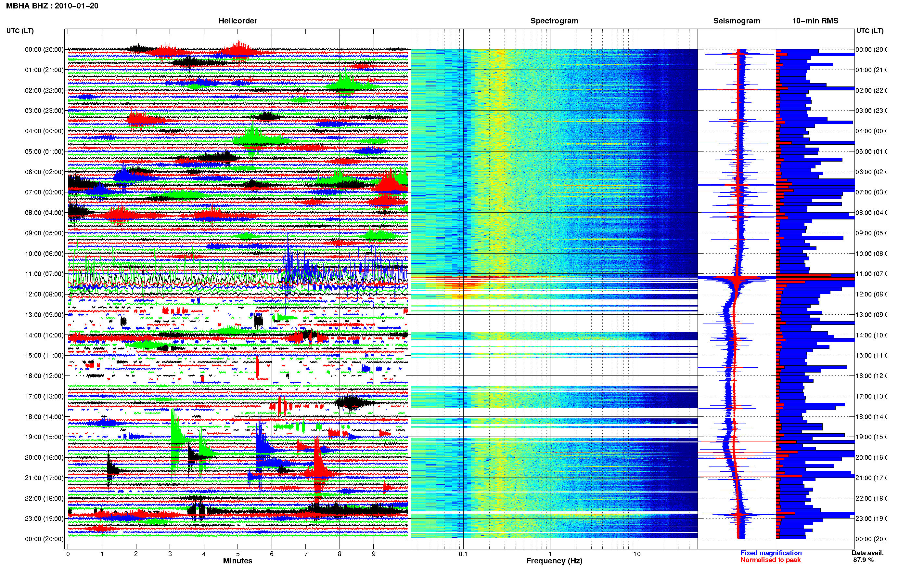Click the left 15:00 (11:00) time label
The width and height of the screenshot is (924, 578).
coord(44,356)
